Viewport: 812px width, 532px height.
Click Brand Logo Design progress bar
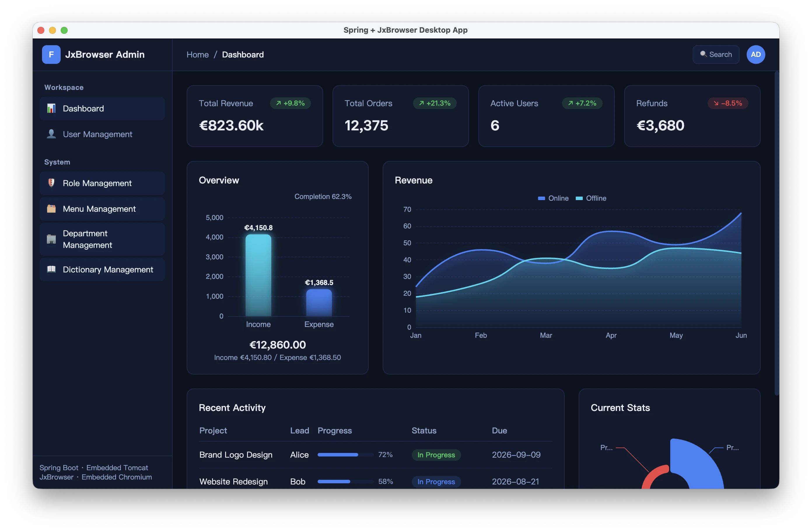tap(345, 454)
